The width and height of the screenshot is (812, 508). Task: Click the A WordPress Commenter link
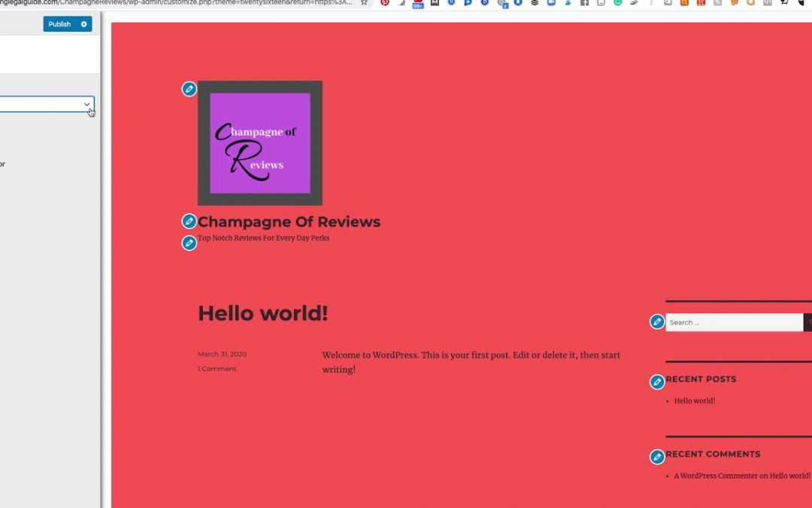point(715,476)
